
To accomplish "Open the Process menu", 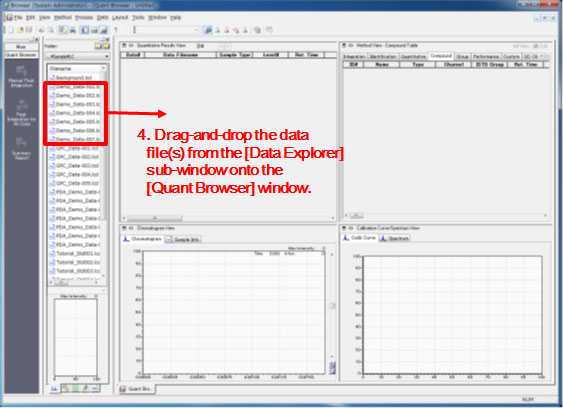I will (x=84, y=17).
